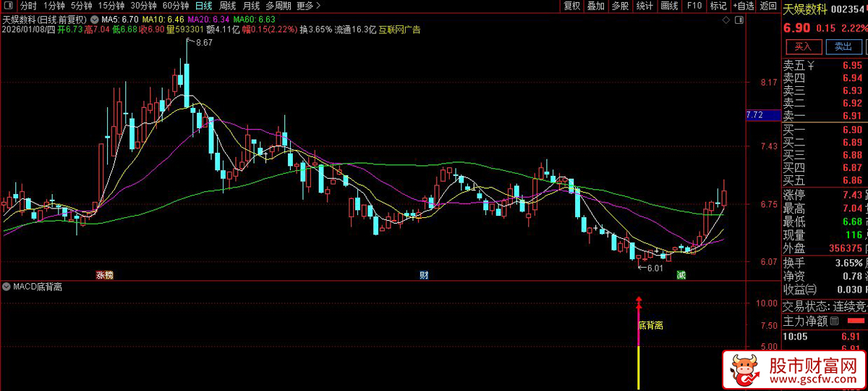Click the 涨停 value 7.43
The height and width of the screenshot is (391, 868).
[x=852, y=195]
